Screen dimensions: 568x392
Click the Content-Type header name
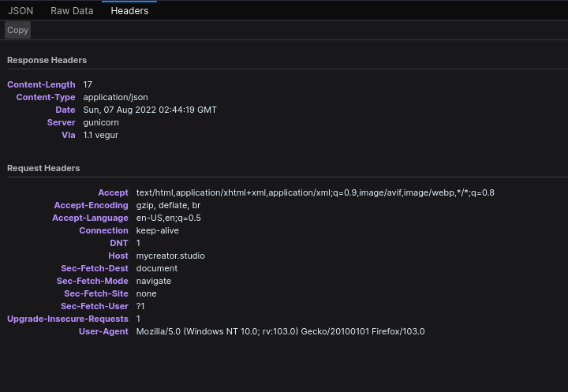(x=46, y=97)
